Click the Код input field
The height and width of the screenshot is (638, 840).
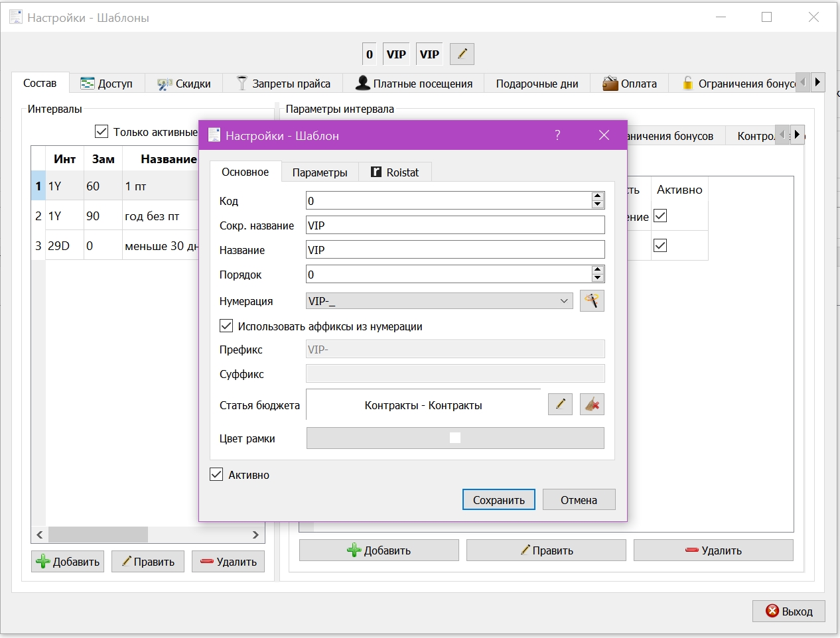tap(449, 200)
